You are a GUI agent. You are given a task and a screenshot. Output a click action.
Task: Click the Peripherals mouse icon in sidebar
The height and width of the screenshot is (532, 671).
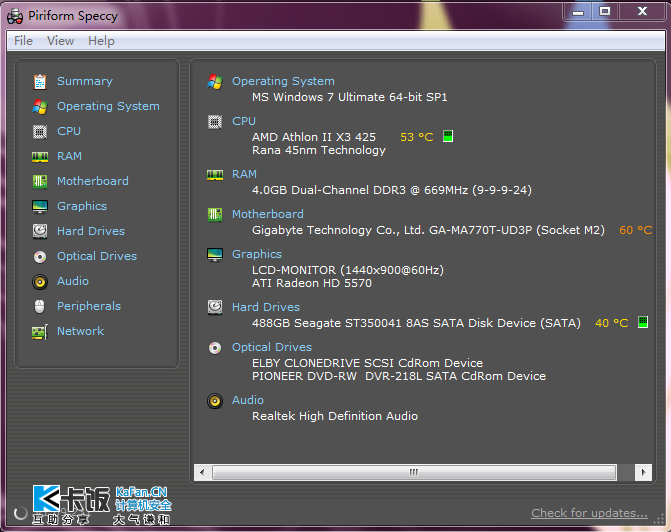(39, 306)
